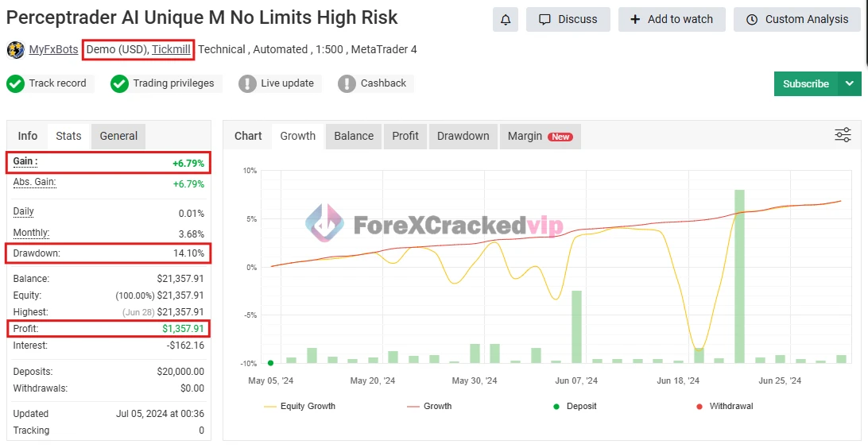Click the page title Perceptrader AI
Viewport: 868px width, 448px height.
tap(202, 17)
